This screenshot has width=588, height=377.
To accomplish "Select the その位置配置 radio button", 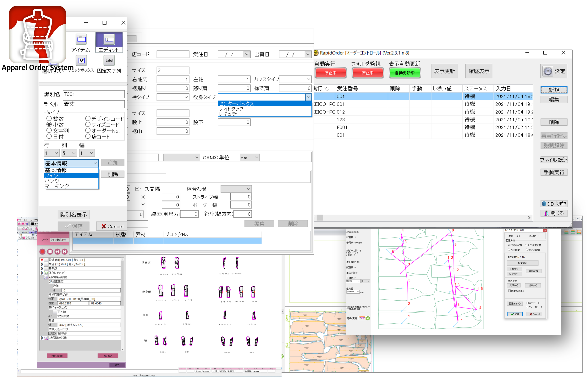I will coord(526,245).
